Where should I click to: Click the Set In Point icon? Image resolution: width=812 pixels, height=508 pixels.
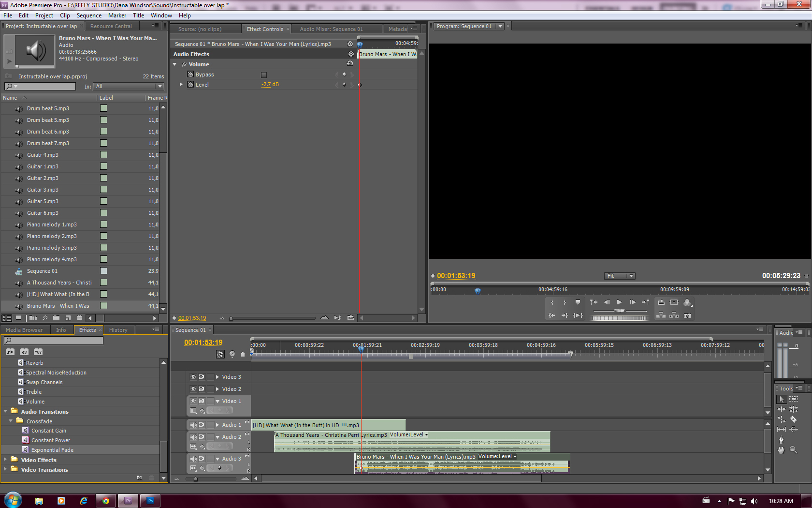552,302
